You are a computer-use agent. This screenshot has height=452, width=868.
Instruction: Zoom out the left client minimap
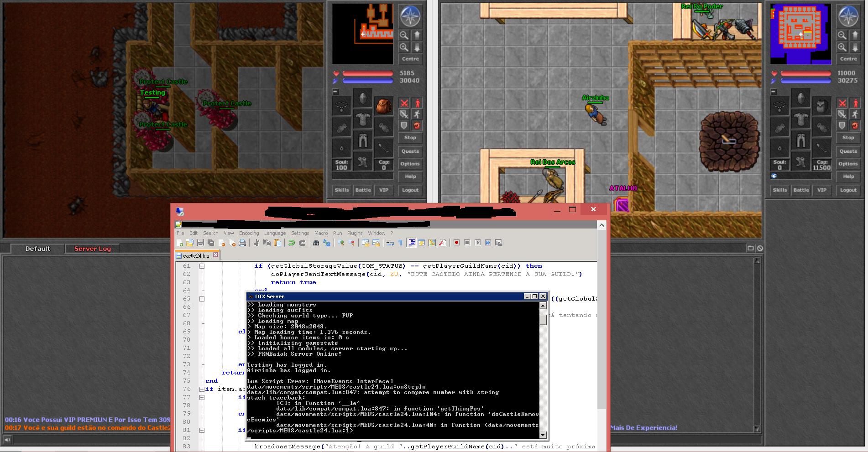(404, 36)
